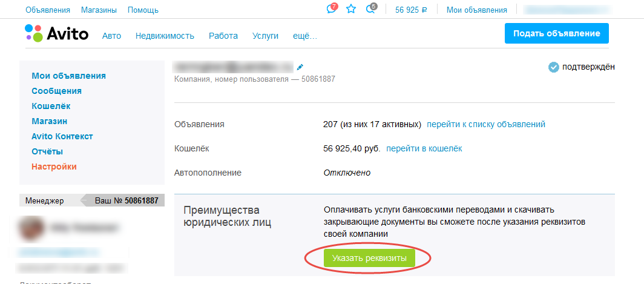The height and width of the screenshot is (284, 644).
Task: Click the 56 925,40 руб. balance value
Action: click(352, 148)
